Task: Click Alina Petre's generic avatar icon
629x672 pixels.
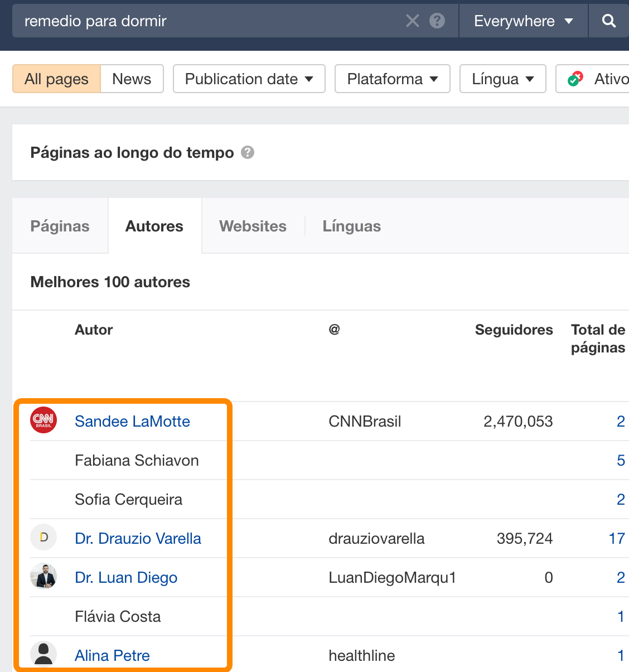Action: 43,654
